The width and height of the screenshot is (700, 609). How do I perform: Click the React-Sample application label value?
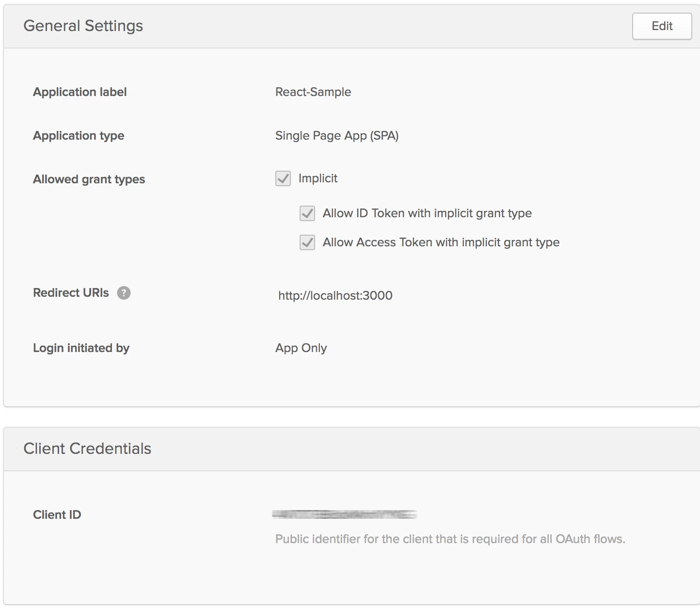click(313, 92)
